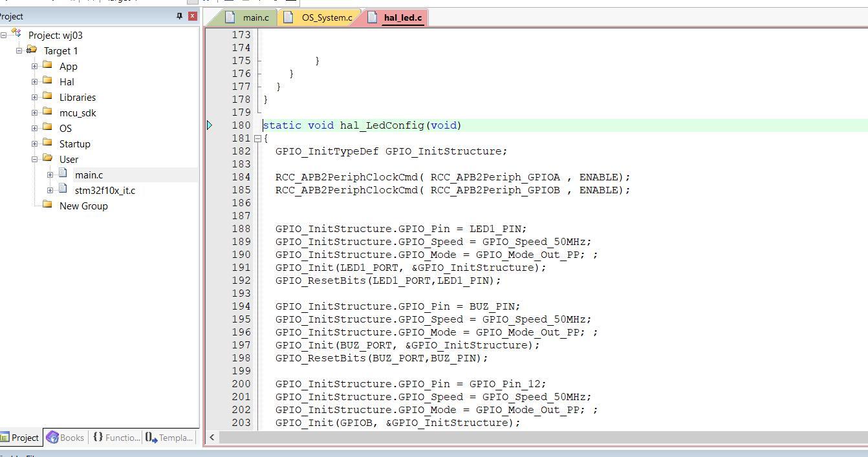Viewport: 868px width, 457px height.
Task: Click line number 194 in the gutter
Action: point(241,306)
